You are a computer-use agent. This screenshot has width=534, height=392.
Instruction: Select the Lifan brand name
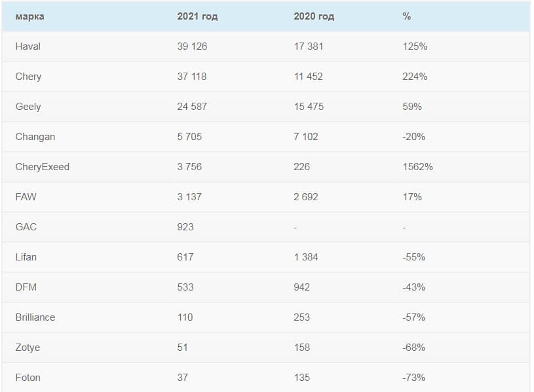[x=26, y=257]
